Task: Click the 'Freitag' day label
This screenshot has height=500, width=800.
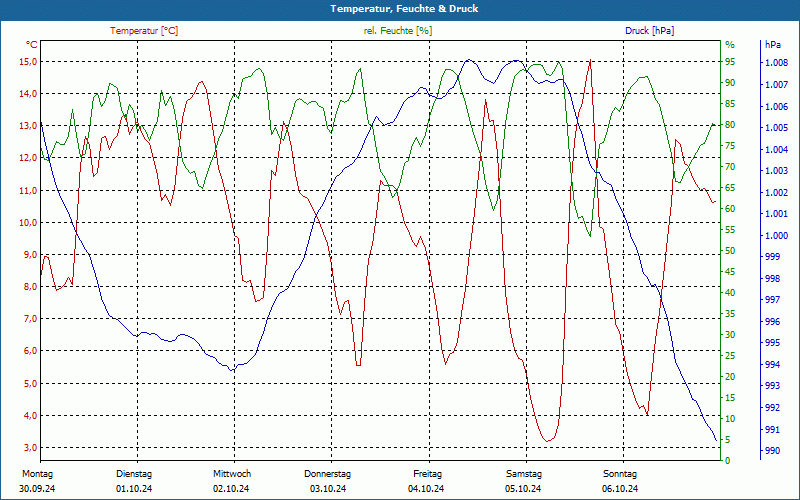Action: [428, 473]
